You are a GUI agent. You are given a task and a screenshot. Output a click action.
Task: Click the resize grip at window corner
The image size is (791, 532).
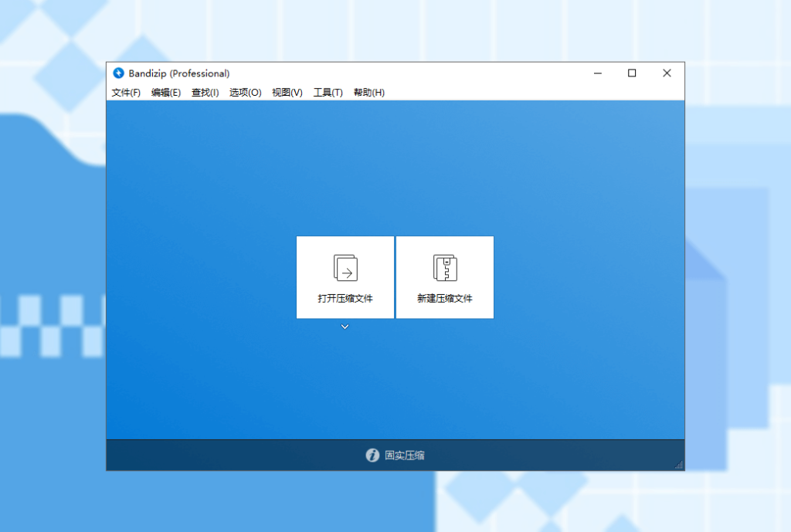pyautogui.click(x=679, y=465)
